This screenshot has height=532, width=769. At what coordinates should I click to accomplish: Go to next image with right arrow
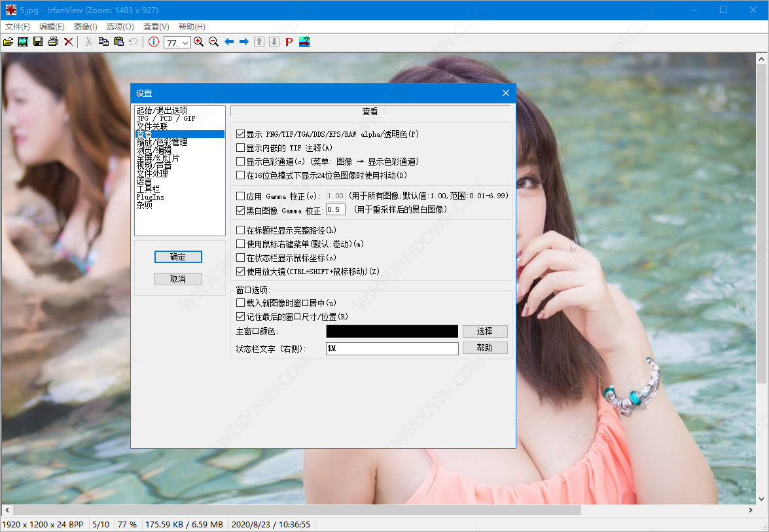point(244,42)
